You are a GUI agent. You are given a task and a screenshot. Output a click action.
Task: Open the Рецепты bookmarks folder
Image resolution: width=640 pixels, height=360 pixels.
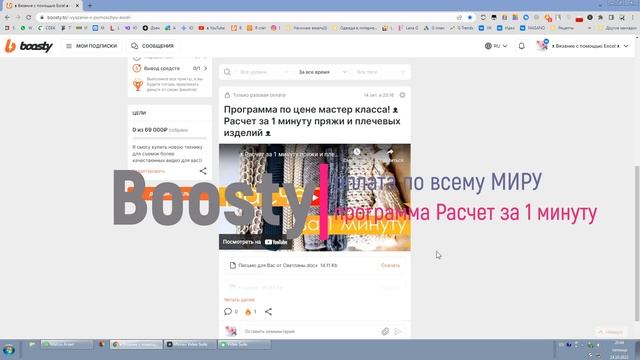click(562, 28)
